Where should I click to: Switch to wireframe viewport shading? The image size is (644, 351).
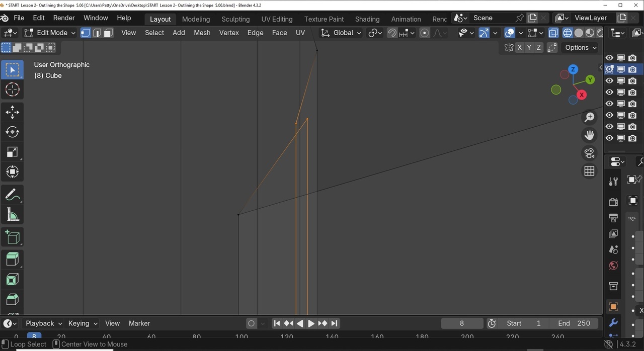click(568, 33)
